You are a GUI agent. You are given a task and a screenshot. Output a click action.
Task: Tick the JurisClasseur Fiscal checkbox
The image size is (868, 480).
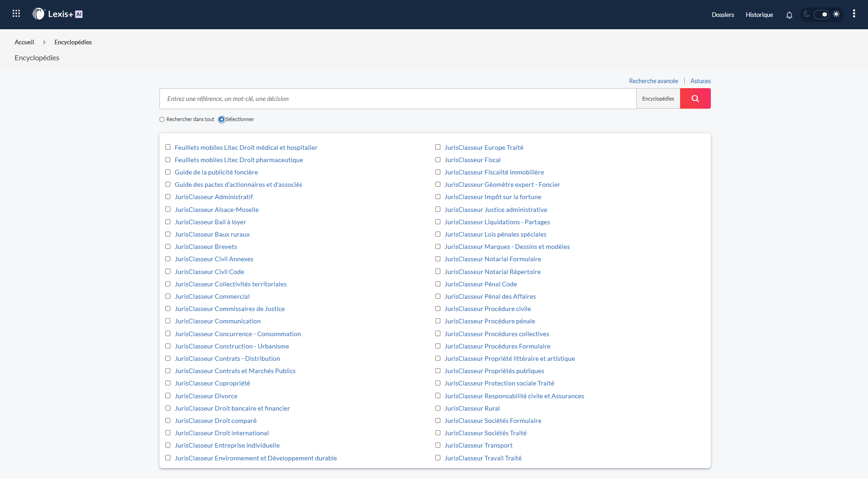click(x=438, y=160)
